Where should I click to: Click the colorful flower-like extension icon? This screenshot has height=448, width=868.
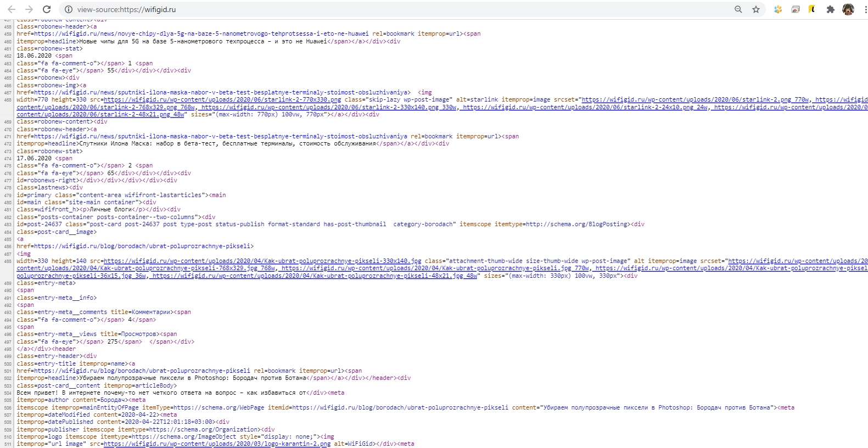(778, 9)
